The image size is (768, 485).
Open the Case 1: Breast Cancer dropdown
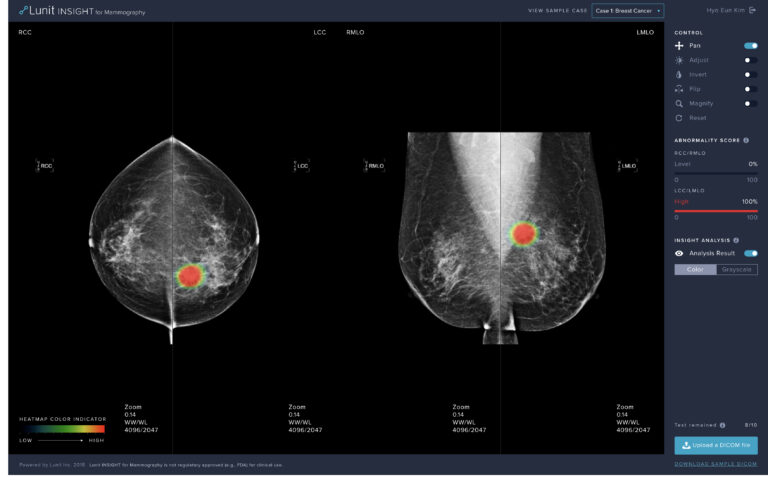(x=628, y=11)
